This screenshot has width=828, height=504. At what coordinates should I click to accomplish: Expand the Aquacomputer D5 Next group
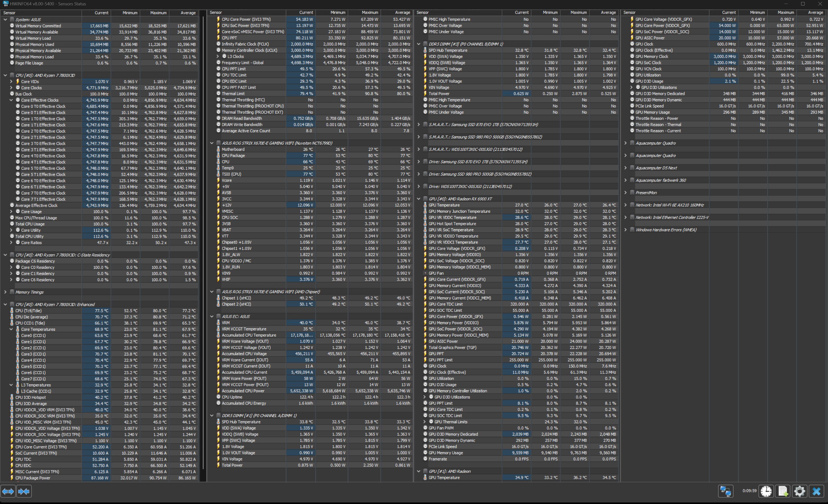click(626, 168)
